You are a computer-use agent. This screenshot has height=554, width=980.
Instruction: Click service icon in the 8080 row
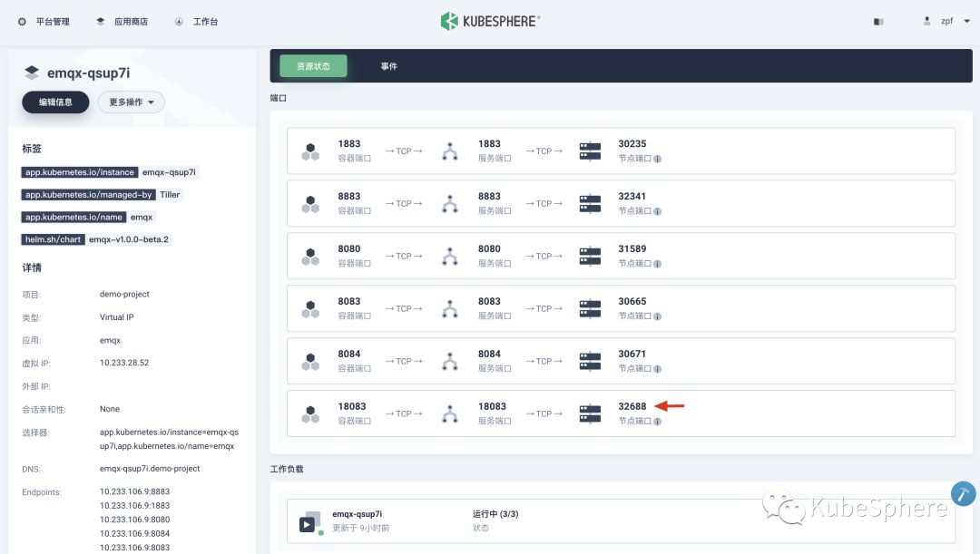[450, 257]
